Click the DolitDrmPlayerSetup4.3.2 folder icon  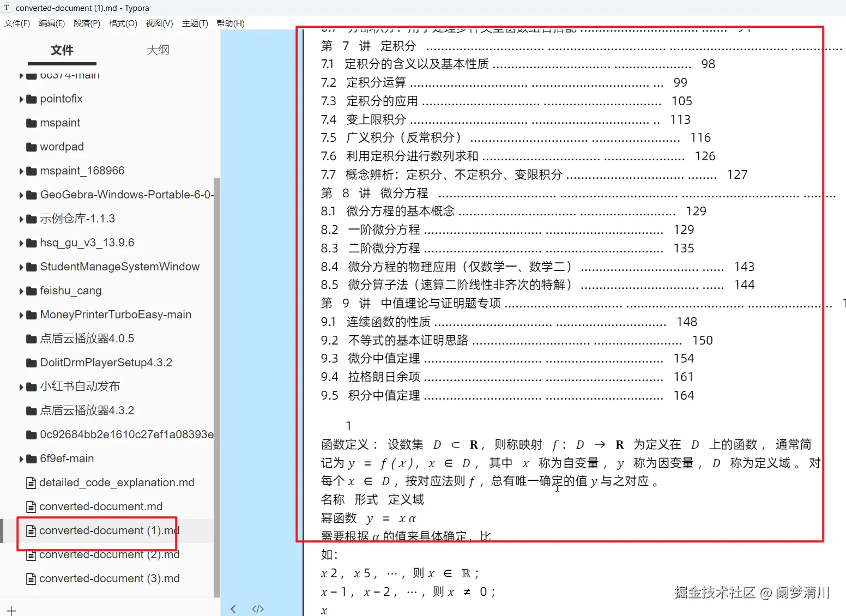[x=32, y=363]
